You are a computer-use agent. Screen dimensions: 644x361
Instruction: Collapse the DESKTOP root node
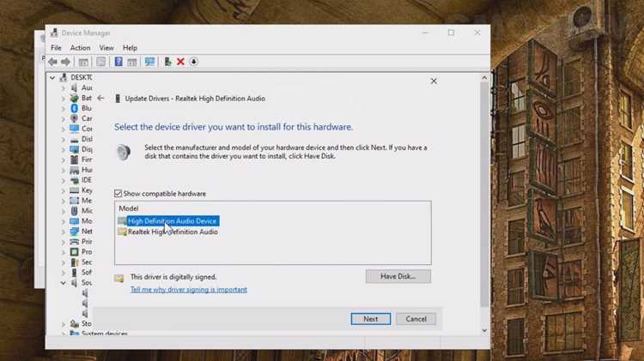(x=52, y=77)
